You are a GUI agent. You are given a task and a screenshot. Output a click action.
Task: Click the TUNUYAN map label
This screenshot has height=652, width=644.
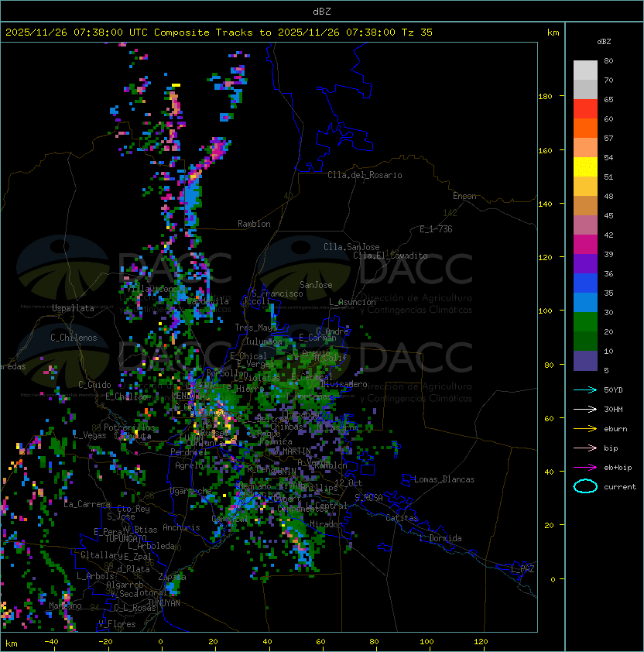point(164,603)
